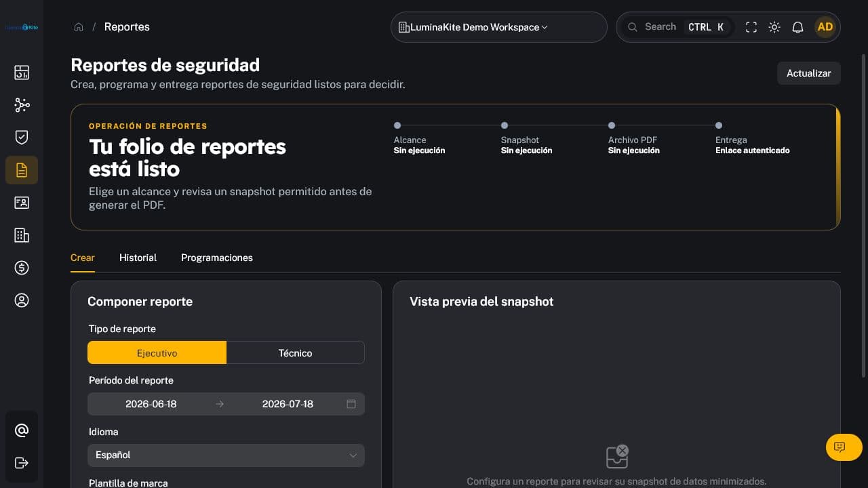Open AD user avatar menu
Image resolution: width=868 pixels, height=488 pixels.
coord(825,27)
